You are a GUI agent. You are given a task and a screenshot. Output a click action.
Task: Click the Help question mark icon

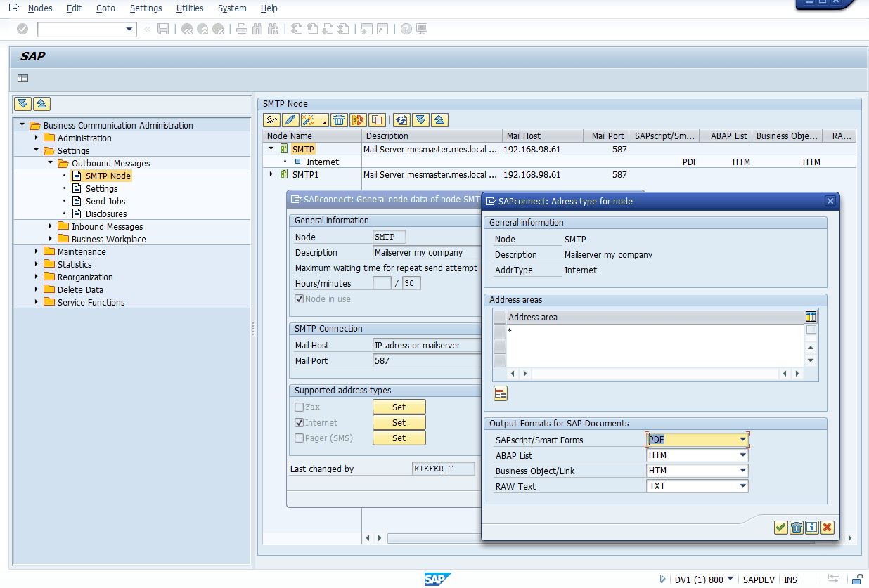406,29
